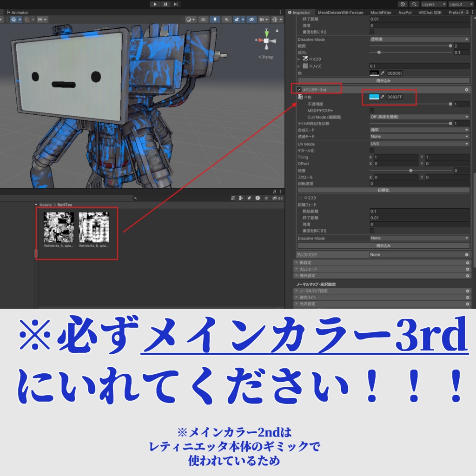
Task: Toggle Persp projection label under the gizmo
Action: [x=266, y=57]
